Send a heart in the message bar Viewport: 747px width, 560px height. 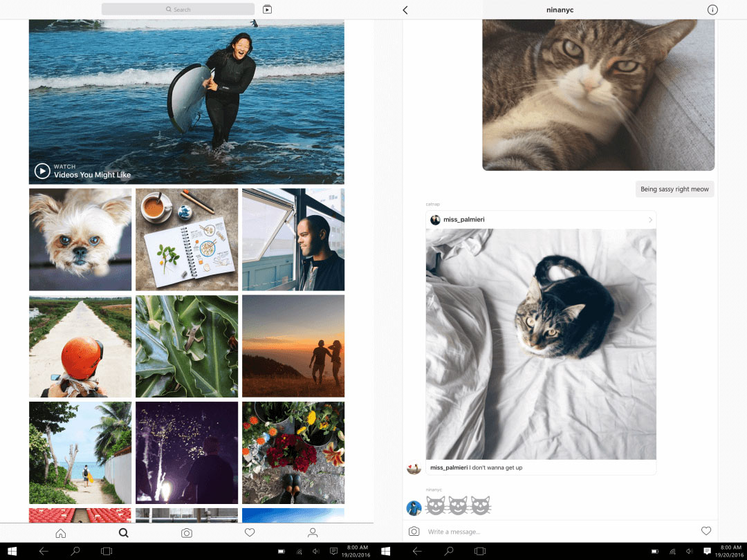(706, 531)
